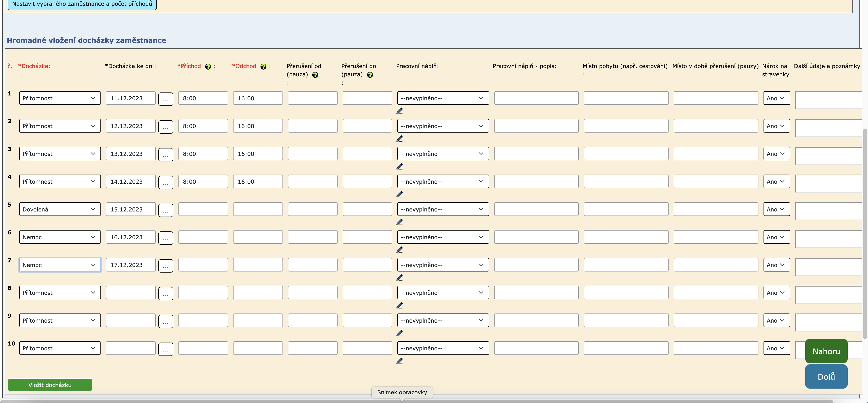Click the help icon next to Odchod
The image size is (868, 403).
click(263, 66)
